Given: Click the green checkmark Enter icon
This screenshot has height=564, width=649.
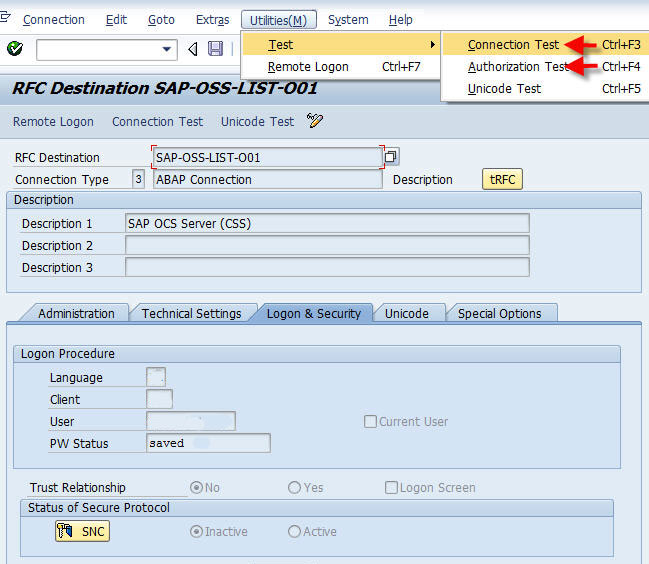Looking at the screenshot, I should tap(15, 49).
